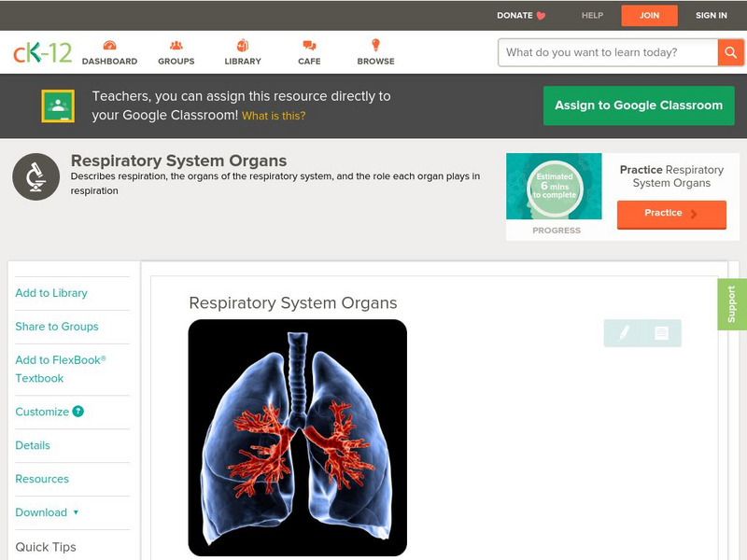Click the Groups icon in the navigation

176,44
